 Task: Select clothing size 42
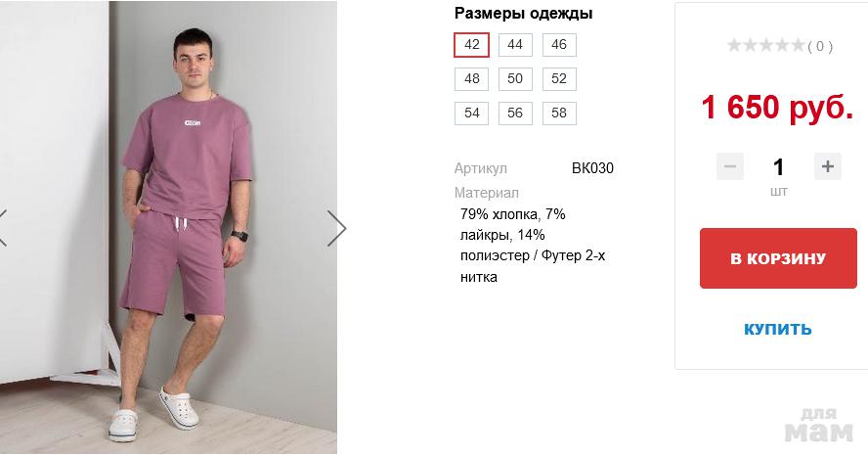[x=472, y=45]
